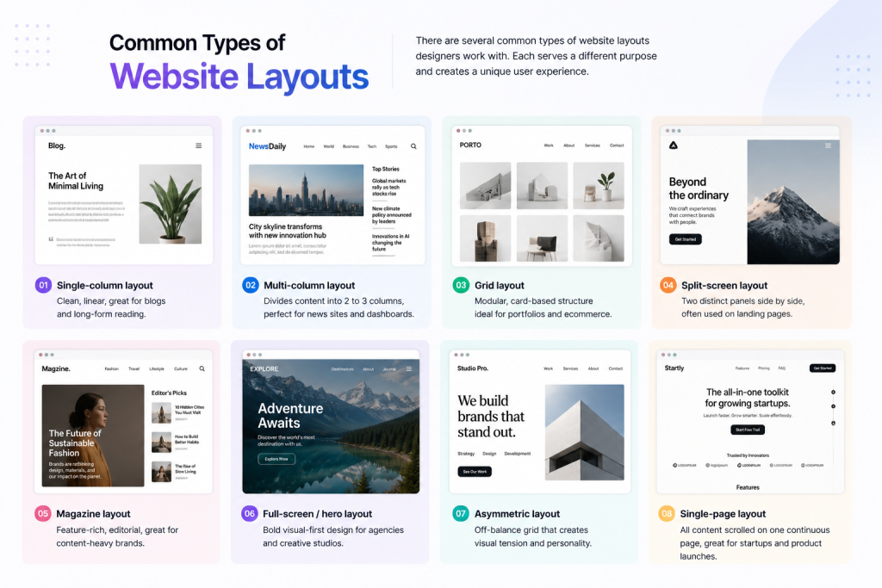Viewport: 882px width, 588px height.
Task: Open Destinations in the EXPLORE navigation
Action: click(x=342, y=369)
